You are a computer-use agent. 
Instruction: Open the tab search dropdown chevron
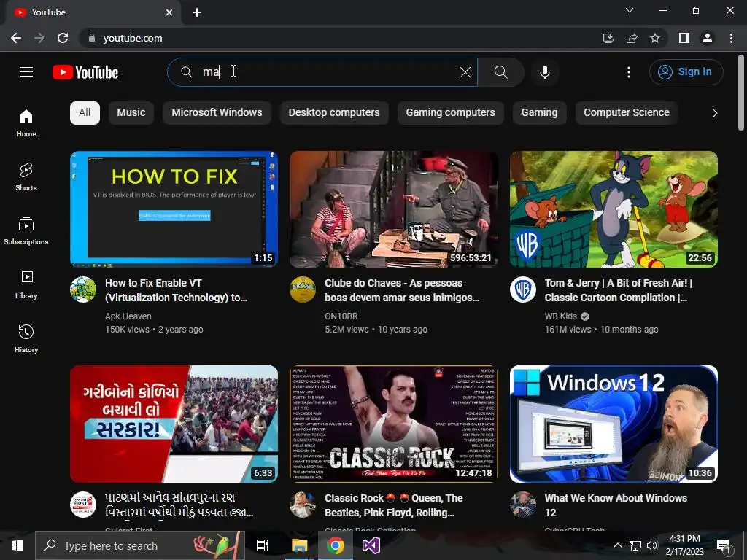[x=630, y=10]
